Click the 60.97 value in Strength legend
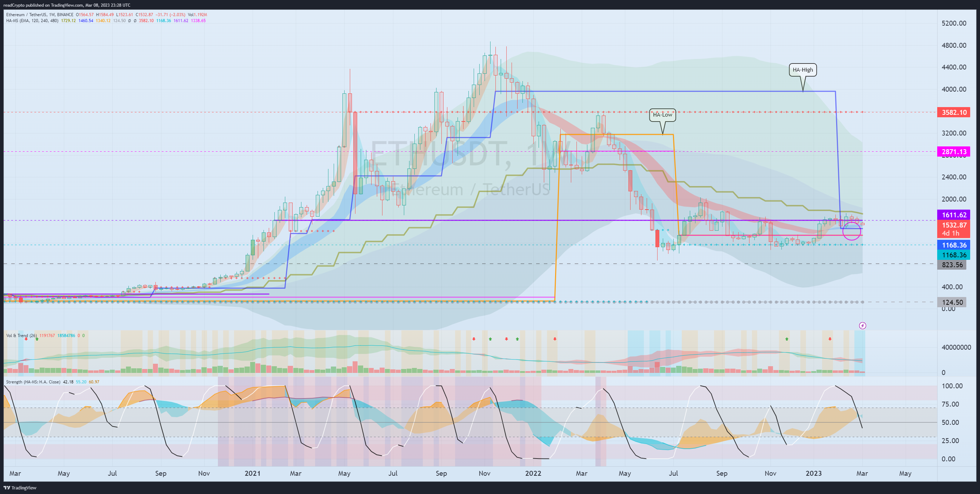 point(94,382)
